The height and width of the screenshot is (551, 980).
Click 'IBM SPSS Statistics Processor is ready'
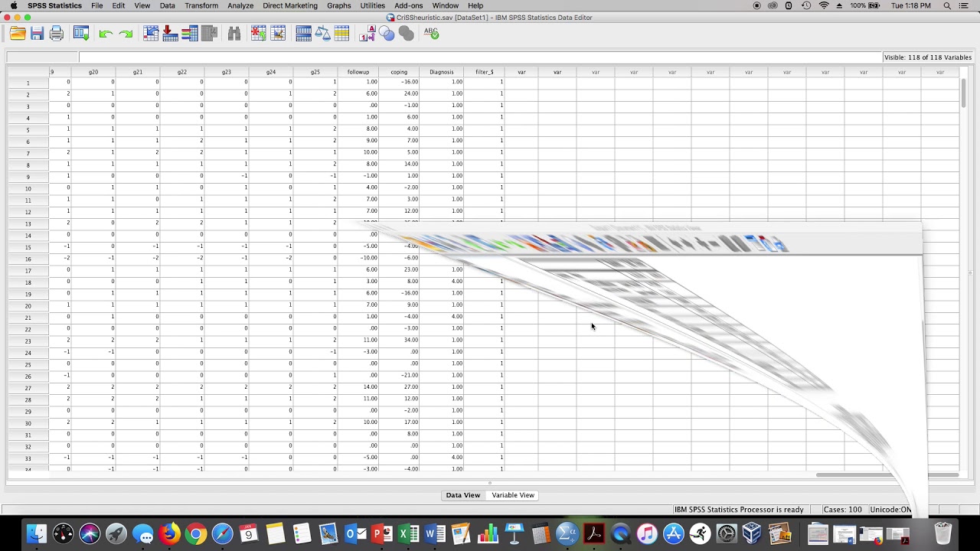click(x=739, y=510)
